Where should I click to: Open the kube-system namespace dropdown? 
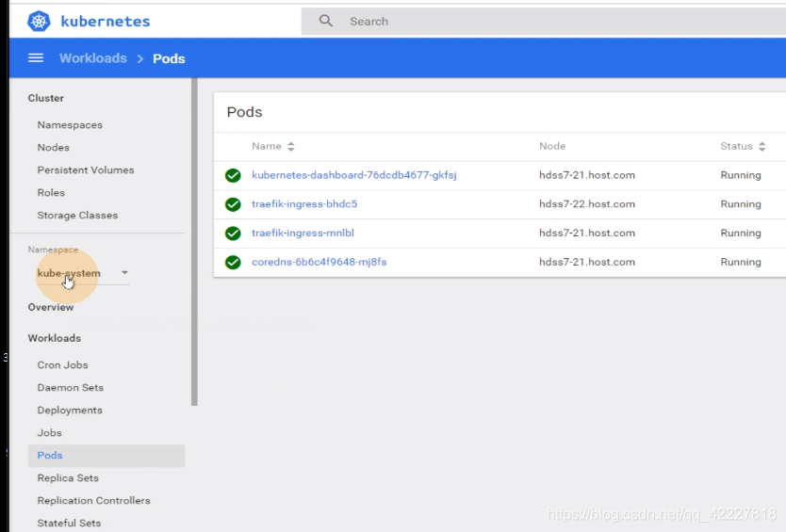tap(83, 273)
